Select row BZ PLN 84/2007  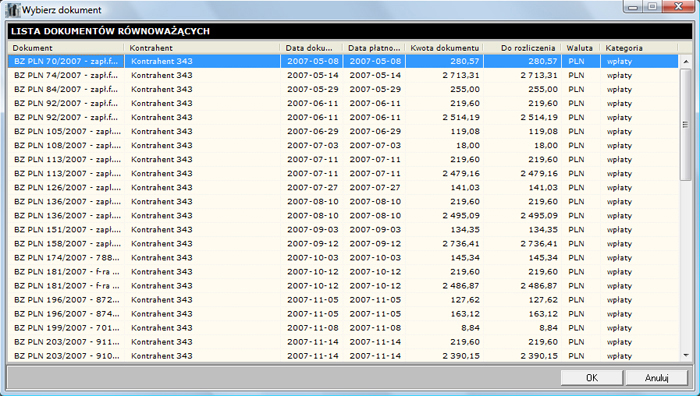click(343, 89)
